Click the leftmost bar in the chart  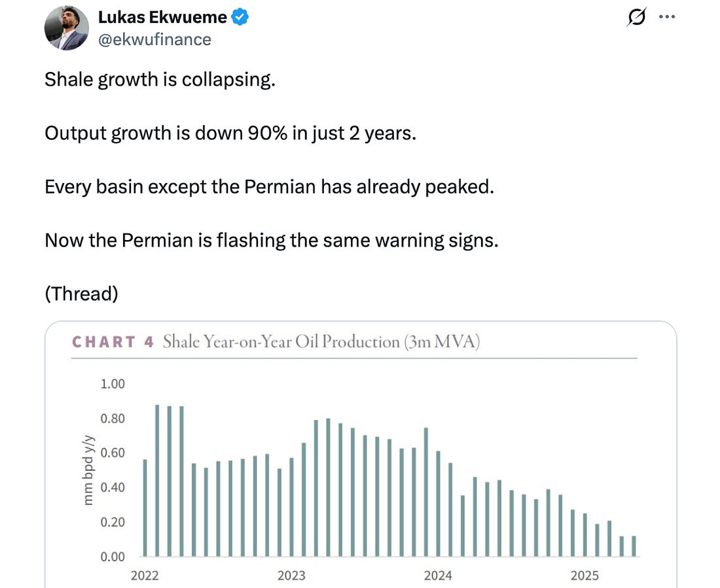coord(145,508)
